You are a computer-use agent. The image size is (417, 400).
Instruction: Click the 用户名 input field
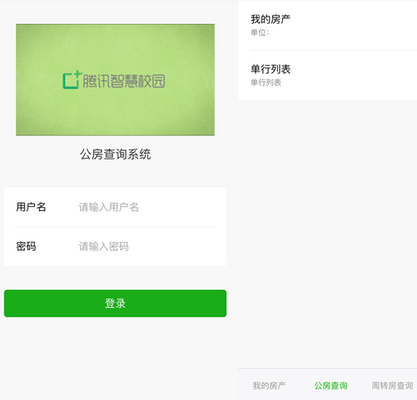point(146,207)
